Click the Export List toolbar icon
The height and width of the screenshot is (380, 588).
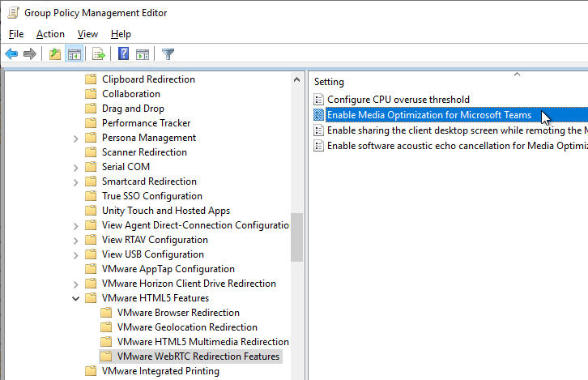click(99, 54)
